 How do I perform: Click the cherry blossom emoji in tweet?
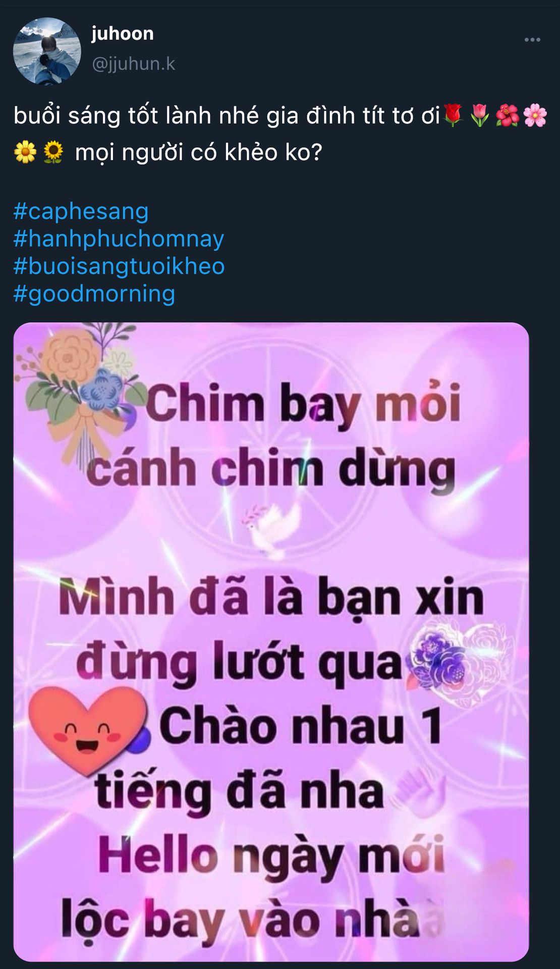(535, 115)
